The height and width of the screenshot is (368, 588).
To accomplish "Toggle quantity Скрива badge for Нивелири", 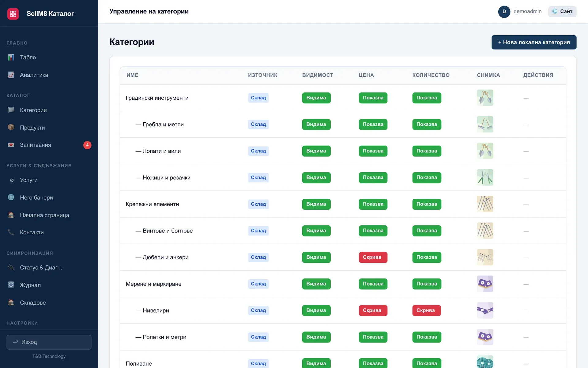I will pyautogui.click(x=426, y=310).
